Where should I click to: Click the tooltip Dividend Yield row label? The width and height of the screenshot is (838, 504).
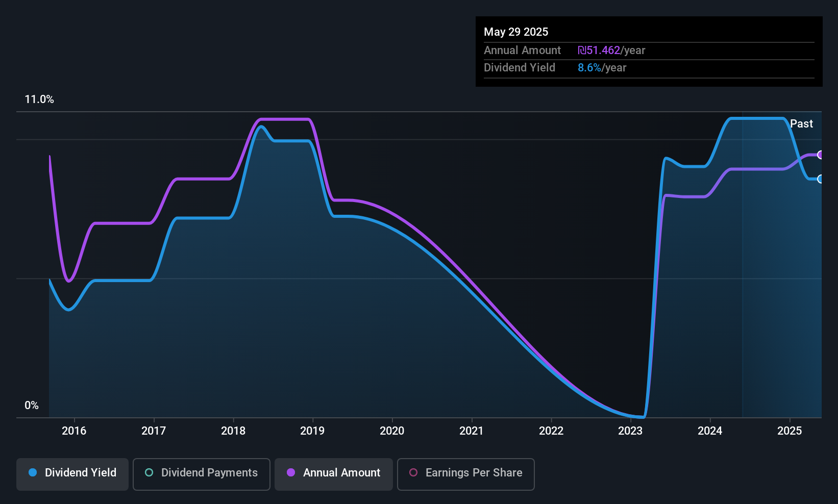pyautogui.click(x=520, y=67)
